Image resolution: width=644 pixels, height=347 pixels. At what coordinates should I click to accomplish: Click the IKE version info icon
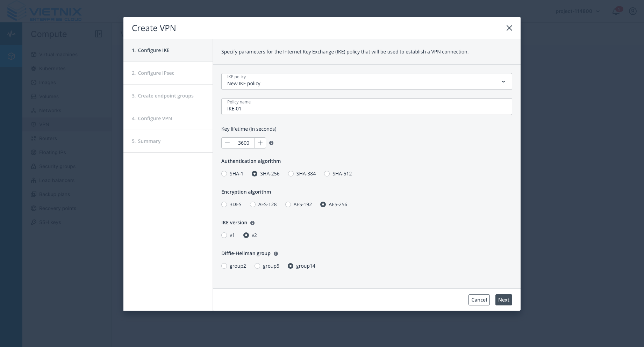pyautogui.click(x=252, y=223)
